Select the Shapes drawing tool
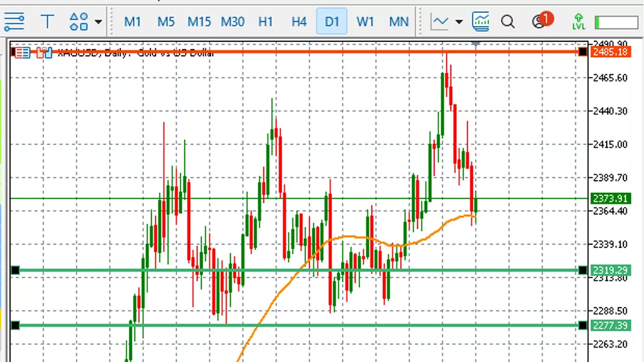 (79, 22)
